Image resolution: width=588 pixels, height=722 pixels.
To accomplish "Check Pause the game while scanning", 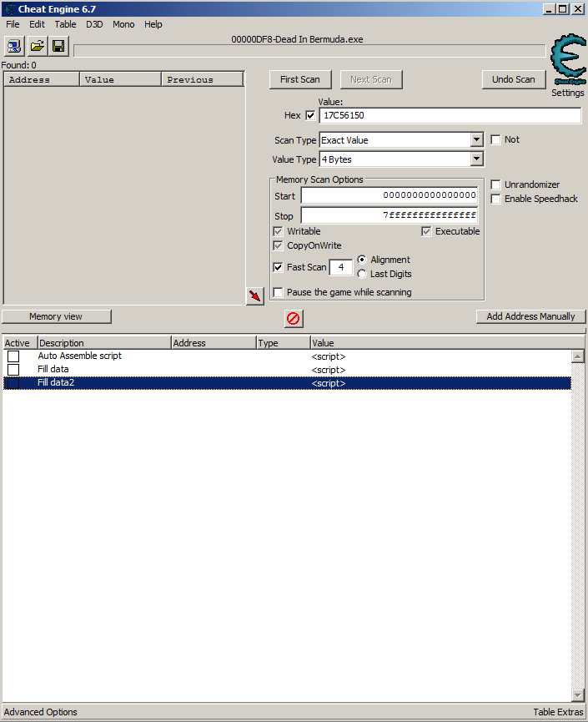I will coord(278,292).
